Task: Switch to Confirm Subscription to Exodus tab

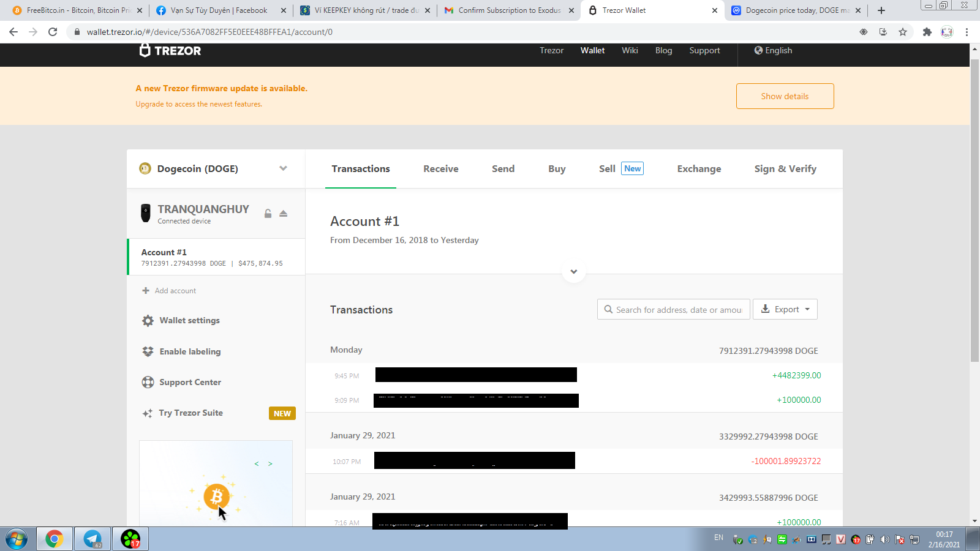Action: (x=508, y=10)
